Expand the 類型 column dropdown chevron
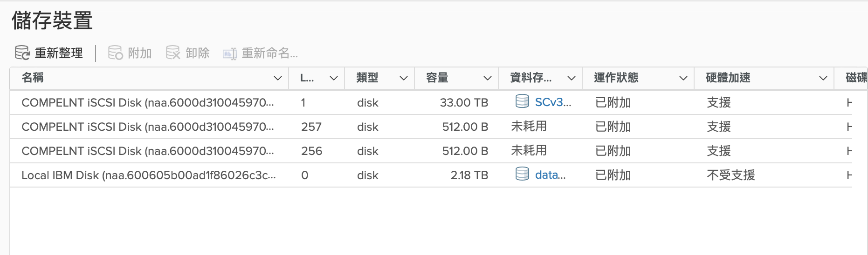Screen dimensions: 868x255 404,78
